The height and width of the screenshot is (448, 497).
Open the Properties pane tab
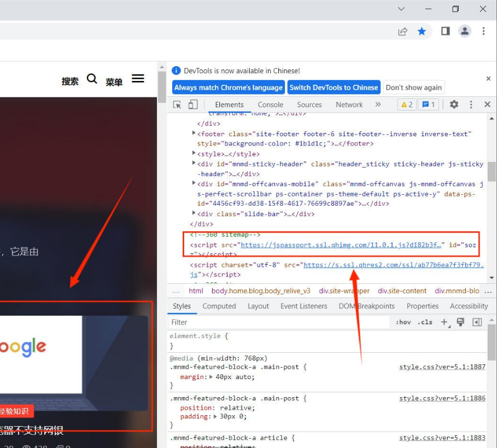[423, 306]
